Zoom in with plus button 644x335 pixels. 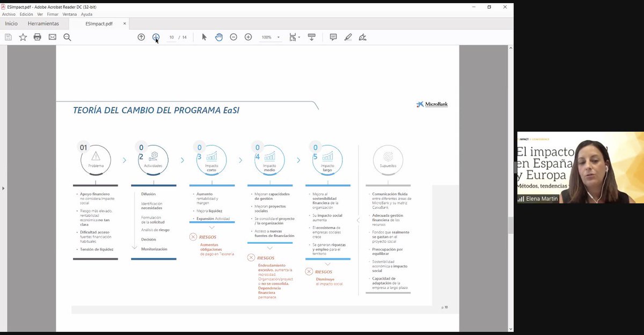[x=248, y=37]
